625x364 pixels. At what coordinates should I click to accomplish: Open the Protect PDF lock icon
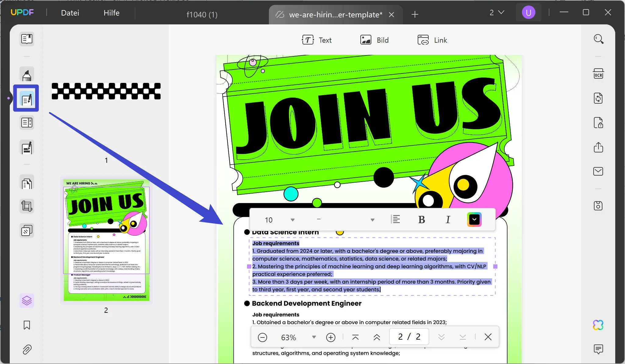[x=598, y=123]
